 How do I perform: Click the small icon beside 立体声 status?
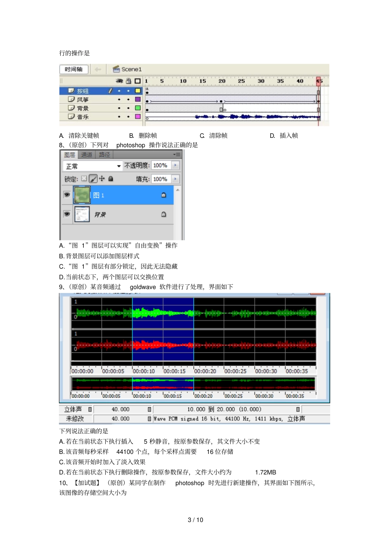(x=90, y=409)
